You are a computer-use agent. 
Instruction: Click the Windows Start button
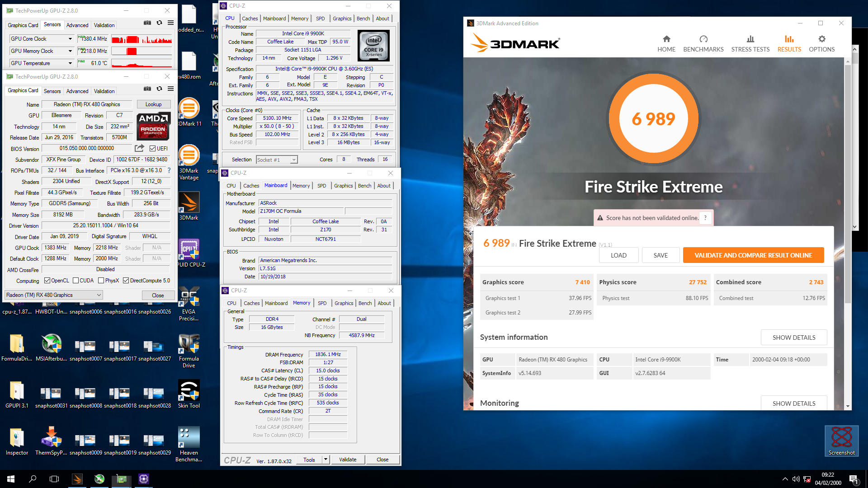11,479
